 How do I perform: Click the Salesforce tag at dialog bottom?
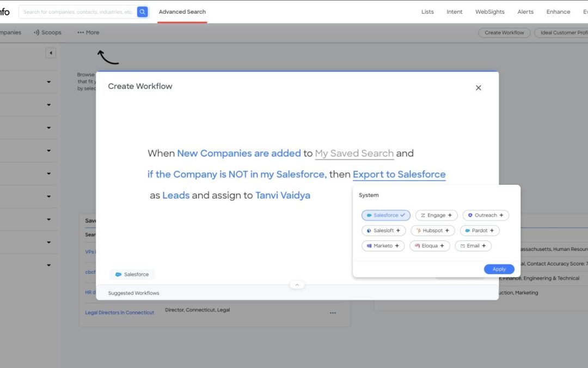[x=132, y=274]
